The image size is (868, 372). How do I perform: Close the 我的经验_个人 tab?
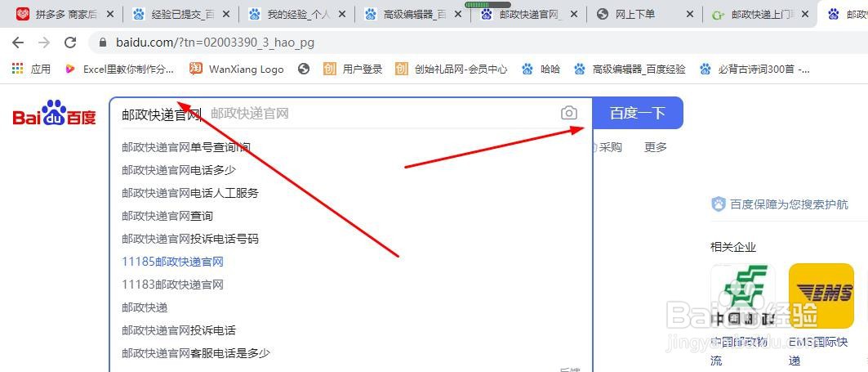342,15
